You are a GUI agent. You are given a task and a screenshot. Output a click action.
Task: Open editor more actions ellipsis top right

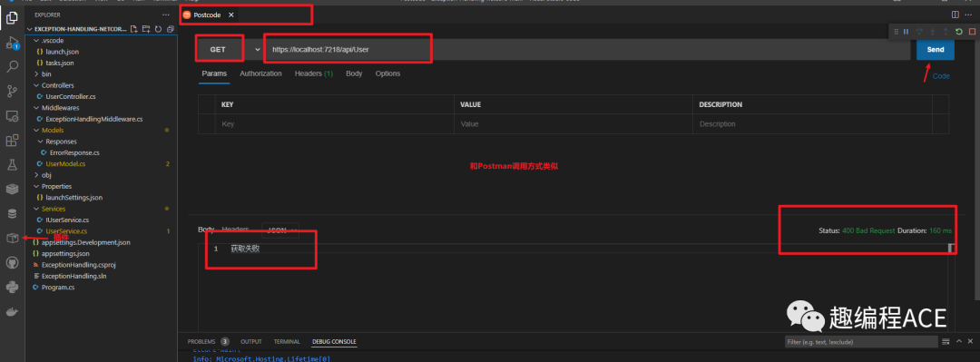click(x=968, y=15)
